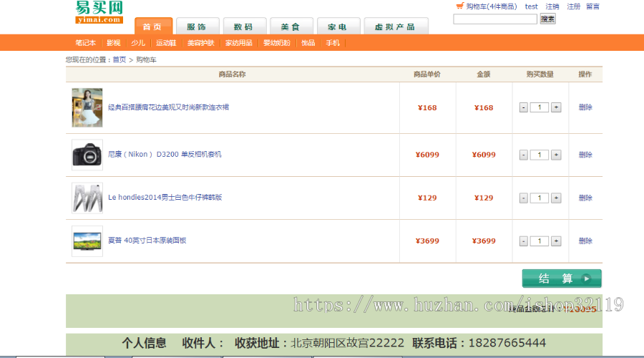644x358 pixels.
Task: Delete the dress item from cart
Action: pos(585,107)
